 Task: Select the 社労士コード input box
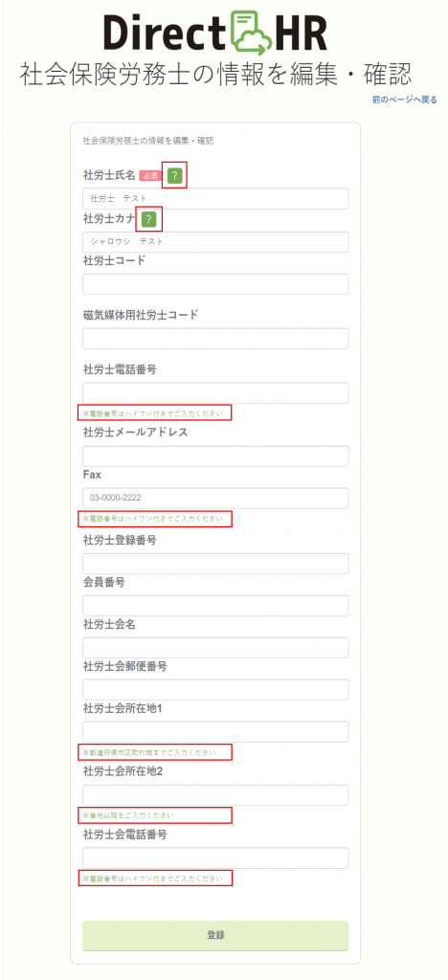click(215, 284)
